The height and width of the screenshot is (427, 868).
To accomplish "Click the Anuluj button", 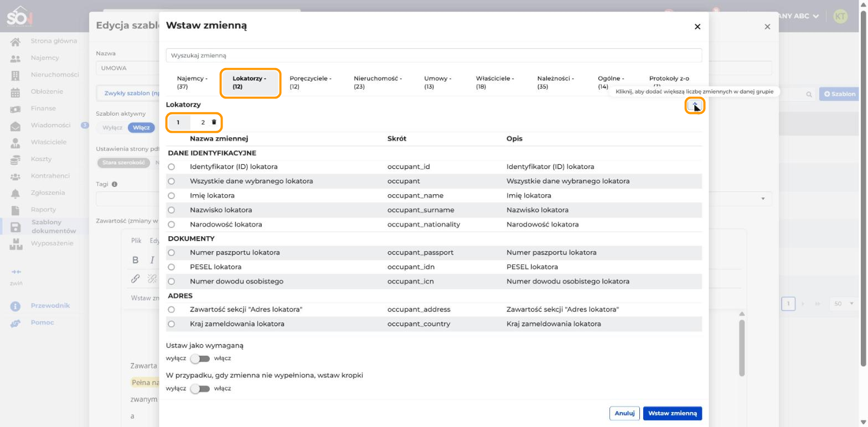I will pyautogui.click(x=624, y=413).
